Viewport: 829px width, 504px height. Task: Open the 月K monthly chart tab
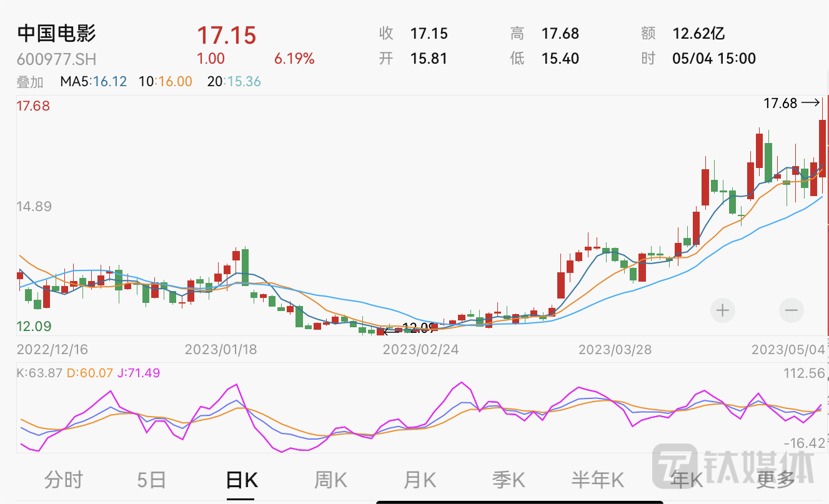tap(420, 480)
